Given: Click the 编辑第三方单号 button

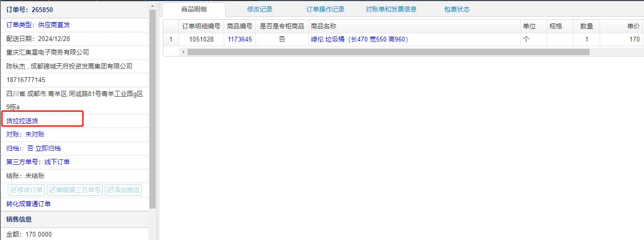Looking at the screenshot, I should pyautogui.click(x=75, y=190).
